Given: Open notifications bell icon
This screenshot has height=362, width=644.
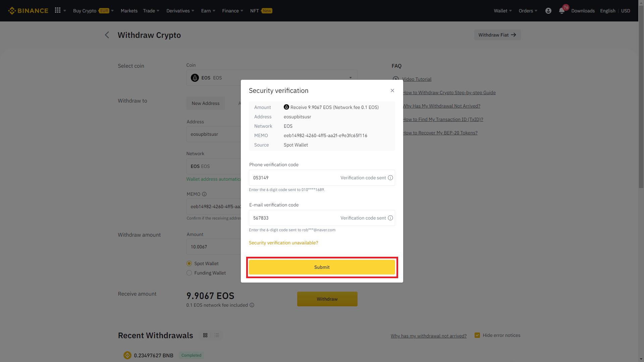Looking at the screenshot, I should [562, 11].
